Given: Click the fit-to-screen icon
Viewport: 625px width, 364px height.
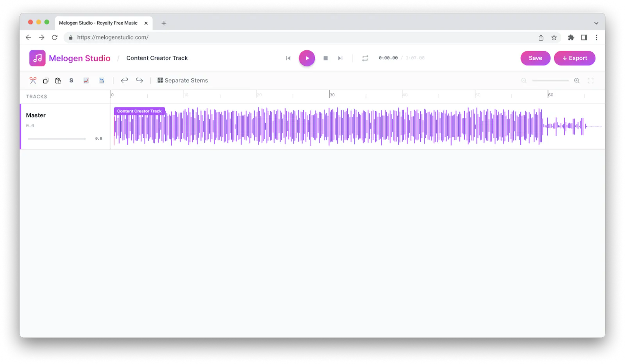Looking at the screenshot, I should (591, 81).
